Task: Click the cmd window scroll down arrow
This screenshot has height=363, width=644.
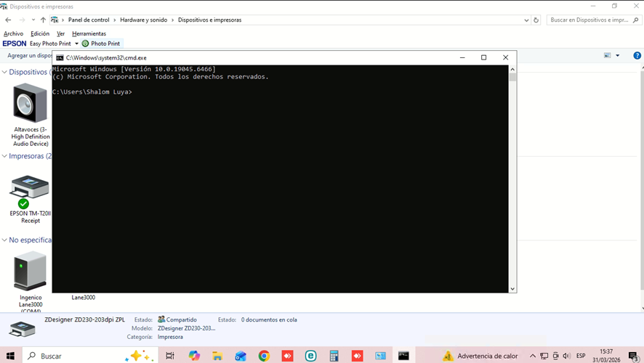Action: (512, 289)
